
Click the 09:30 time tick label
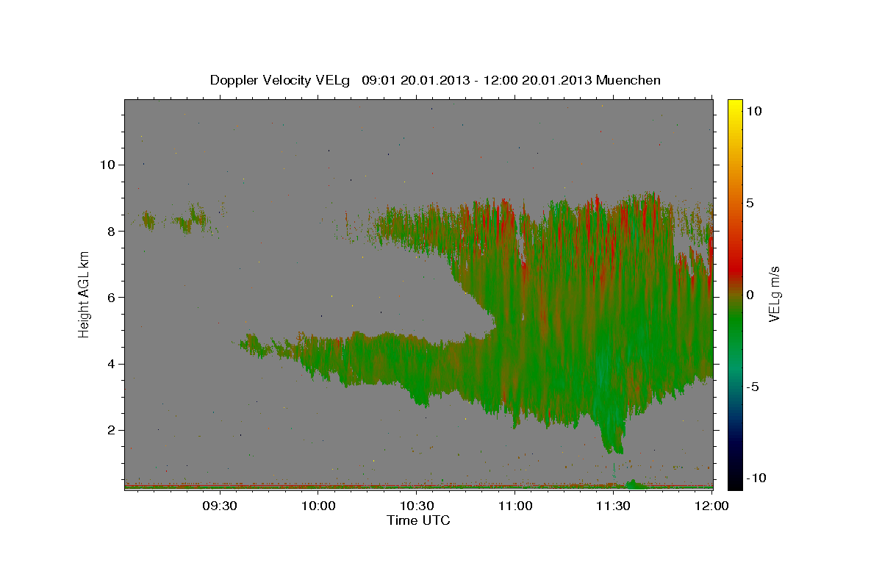pyautogui.click(x=220, y=506)
